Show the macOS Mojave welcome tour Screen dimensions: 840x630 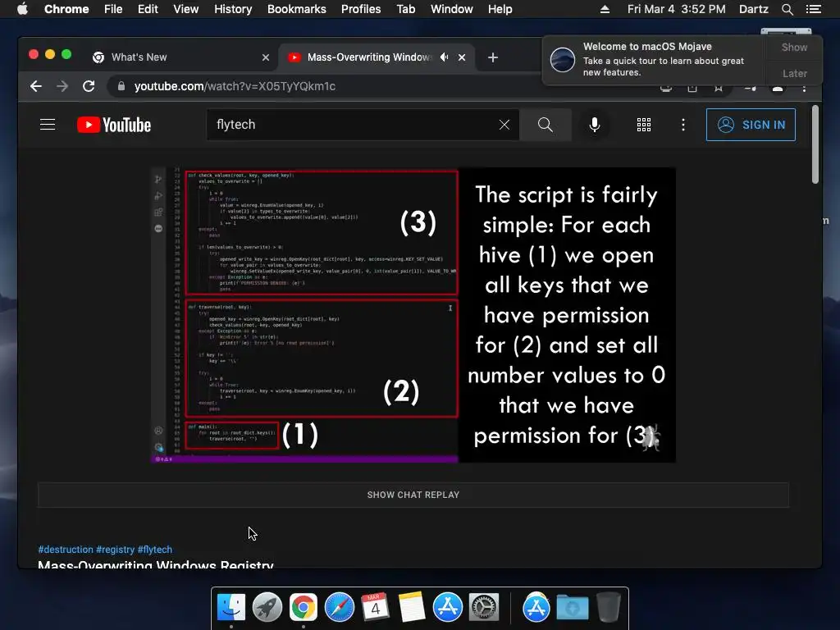[794, 47]
